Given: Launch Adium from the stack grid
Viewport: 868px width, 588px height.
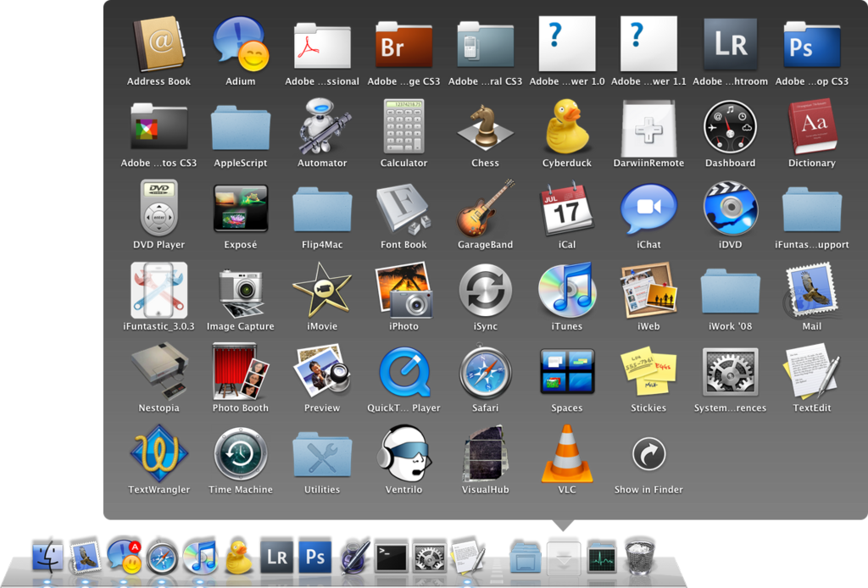Looking at the screenshot, I should click(241, 44).
